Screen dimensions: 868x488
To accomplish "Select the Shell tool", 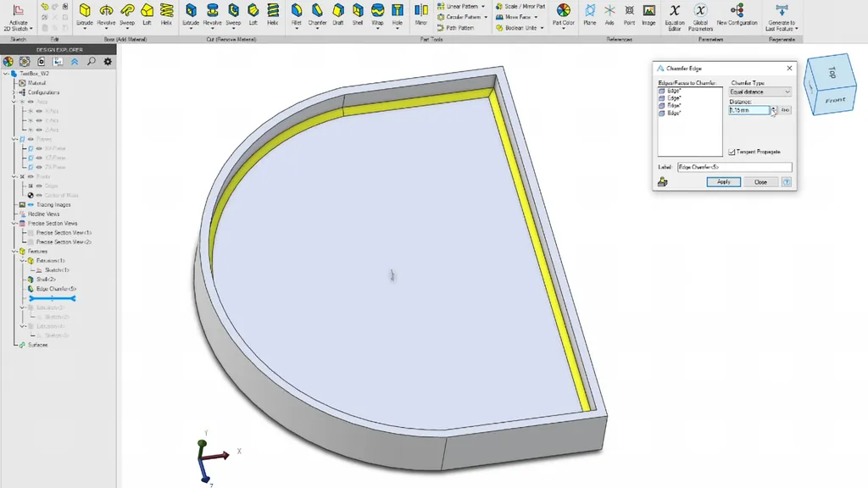I will coord(358,15).
